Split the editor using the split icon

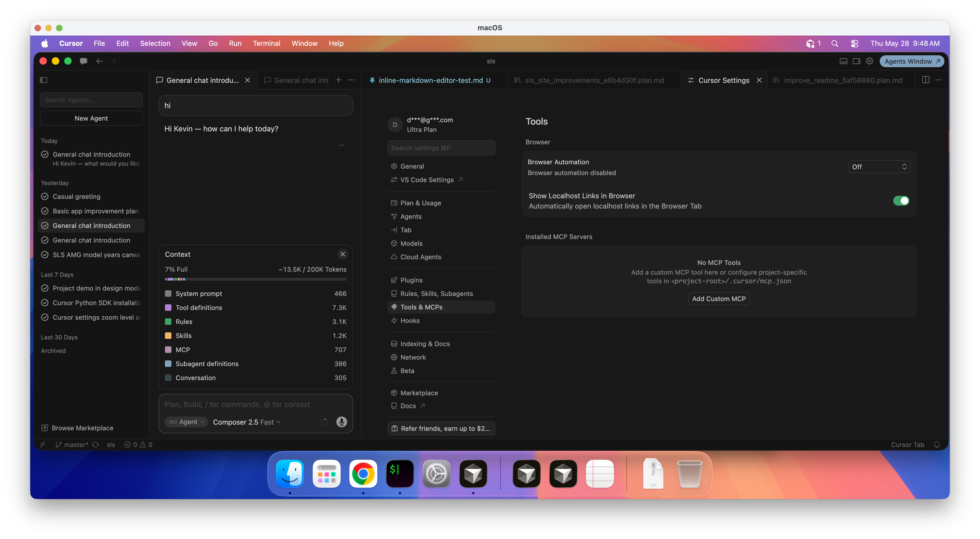[x=926, y=80]
